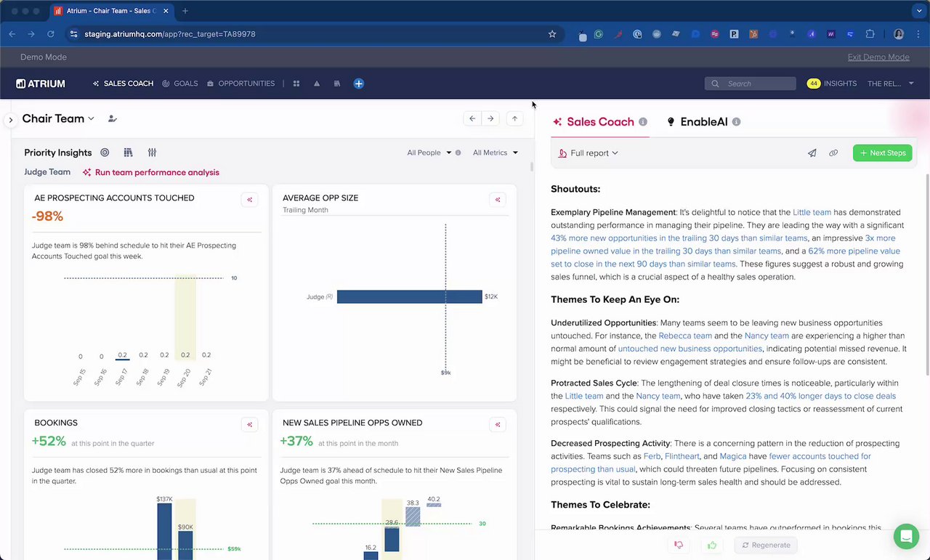Open a new browser tab
The height and width of the screenshot is (560, 930).
coord(185,11)
